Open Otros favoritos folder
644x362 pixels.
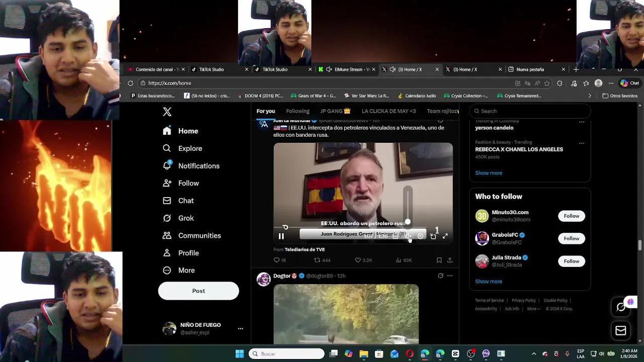[620, 96]
